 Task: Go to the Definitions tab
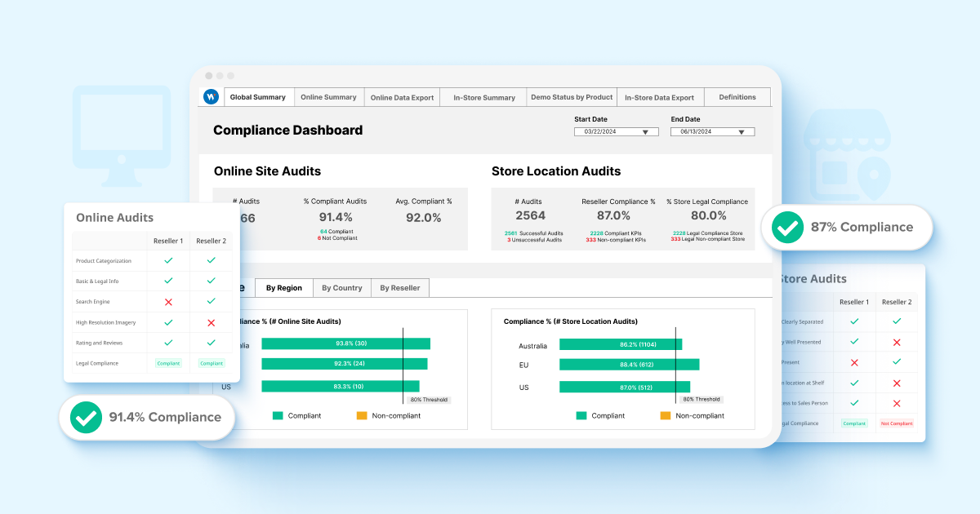[737, 97]
